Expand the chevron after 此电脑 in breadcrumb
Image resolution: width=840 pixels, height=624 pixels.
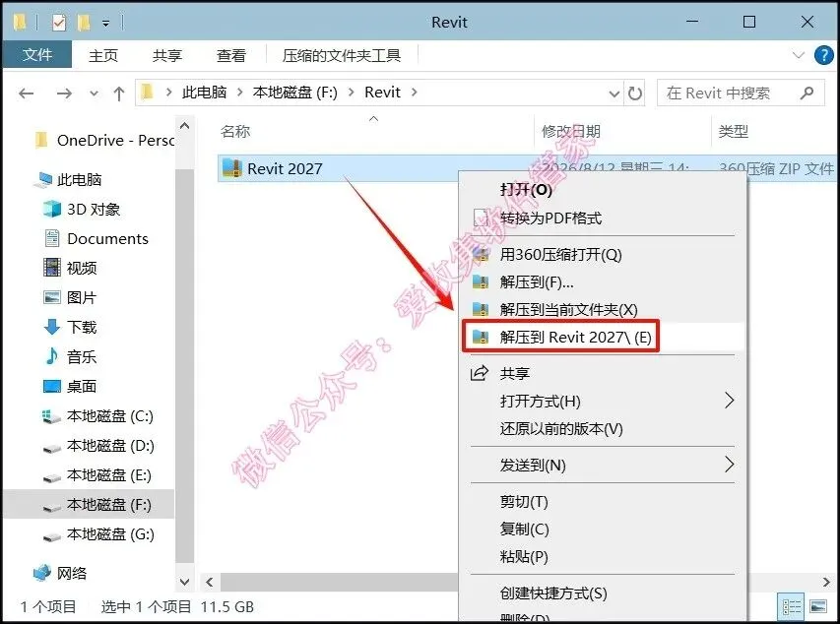[x=240, y=93]
